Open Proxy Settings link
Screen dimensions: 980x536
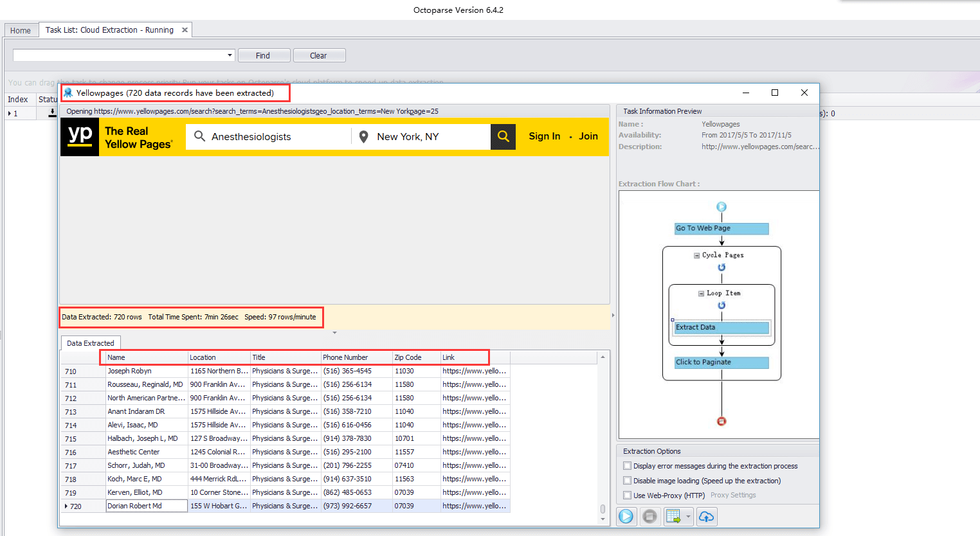tap(733, 495)
